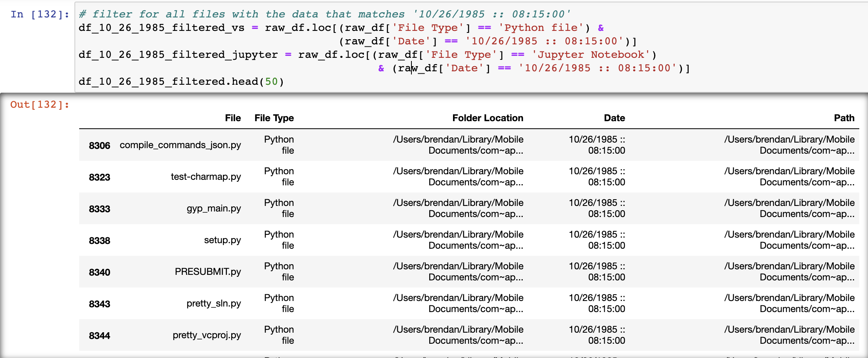This screenshot has width=868, height=358.
Task: Click the df_10_26_1985_filtered.head(50) line
Action: (x=181, y=82)
